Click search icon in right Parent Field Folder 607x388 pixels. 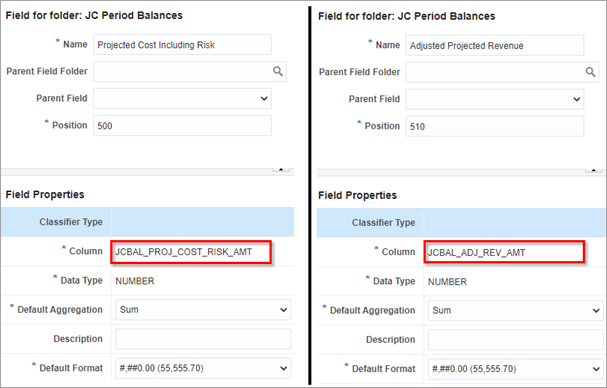pos(590,72)
